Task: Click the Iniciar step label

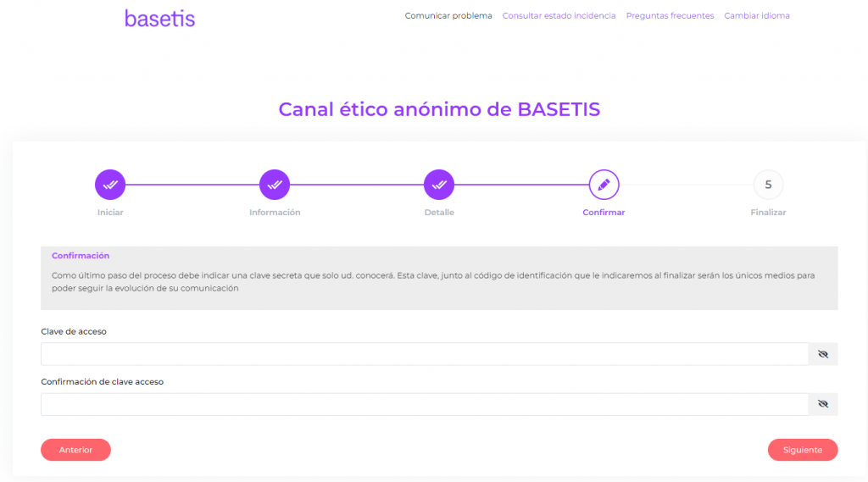Action: (110, 213)
